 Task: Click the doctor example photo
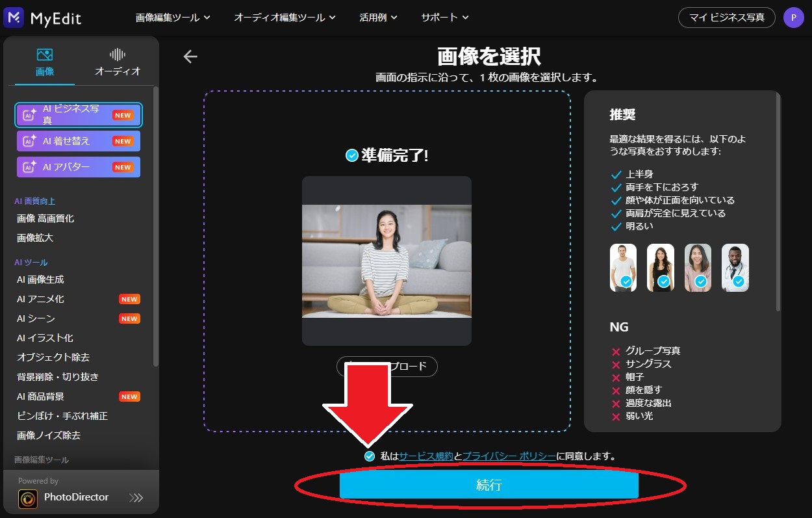(x=735, y=268)
